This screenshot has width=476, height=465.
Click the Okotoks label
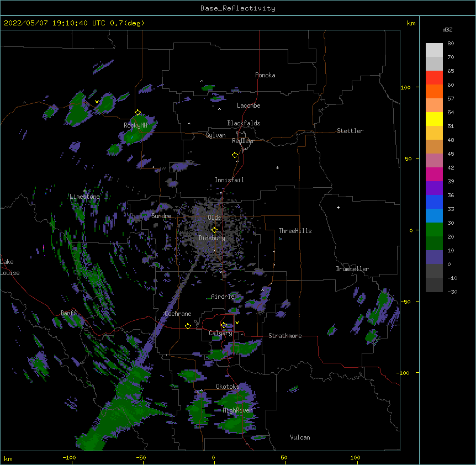point(228,387)
